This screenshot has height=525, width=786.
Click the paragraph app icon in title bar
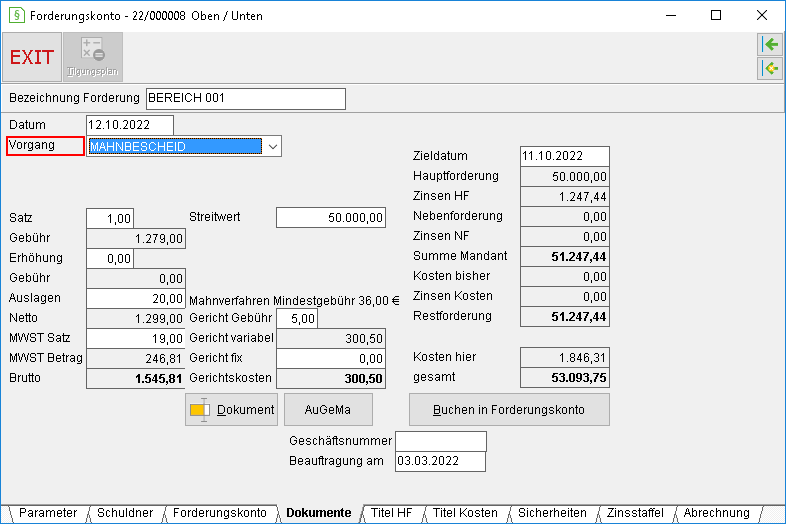(17, 16)
